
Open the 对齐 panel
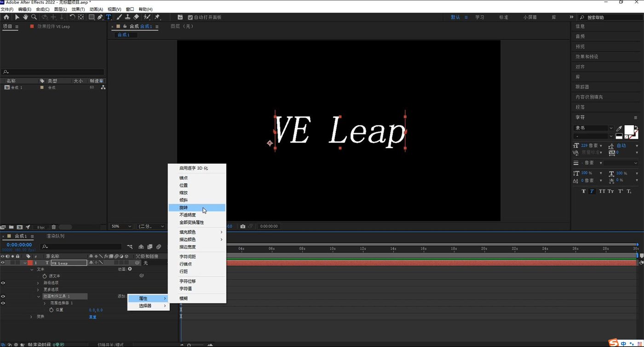point(580,67)
